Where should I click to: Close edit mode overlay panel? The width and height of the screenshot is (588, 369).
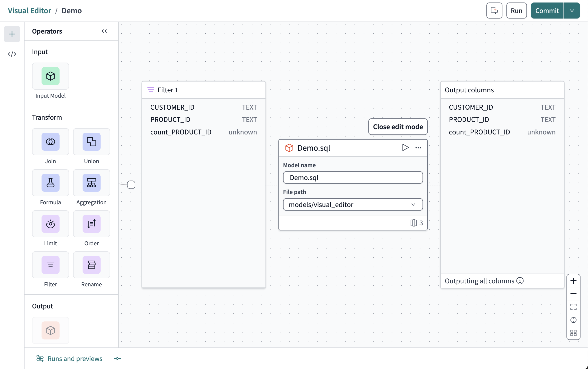(398, 126)
